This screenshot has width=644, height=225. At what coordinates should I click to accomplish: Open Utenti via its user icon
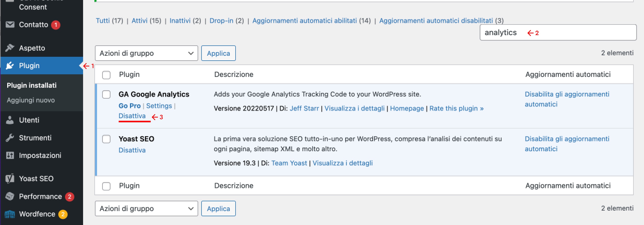(10, 120)
